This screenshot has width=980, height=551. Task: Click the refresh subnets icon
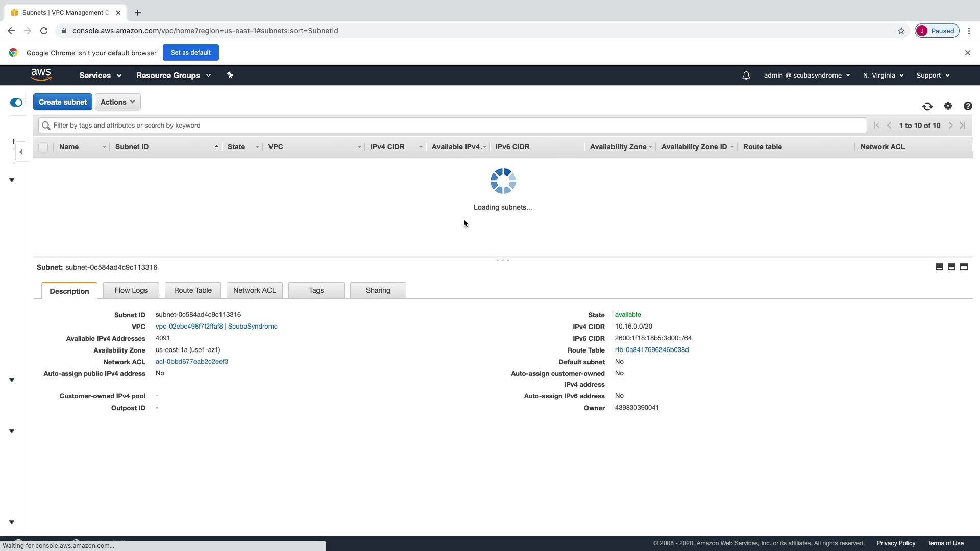point(927,106)
